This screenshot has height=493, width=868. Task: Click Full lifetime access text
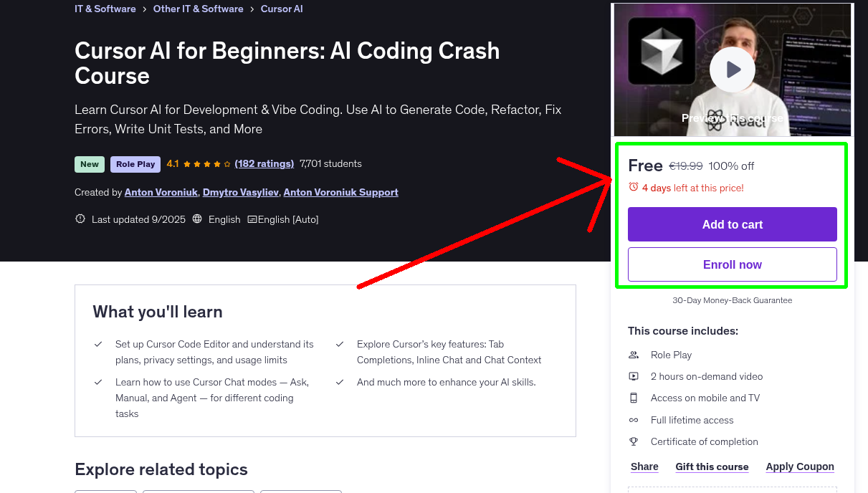point(692,420)
